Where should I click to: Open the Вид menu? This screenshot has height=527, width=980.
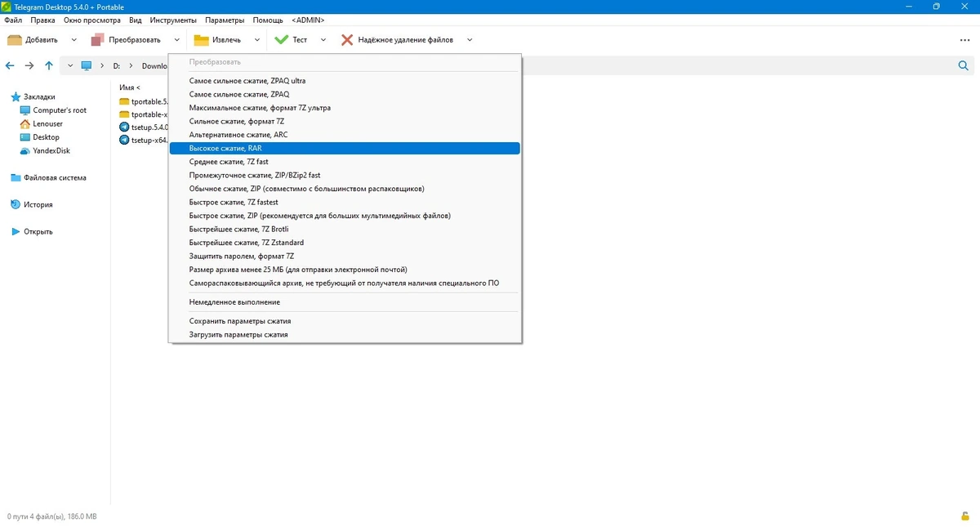pyautogui.click(x=136, y=20)
